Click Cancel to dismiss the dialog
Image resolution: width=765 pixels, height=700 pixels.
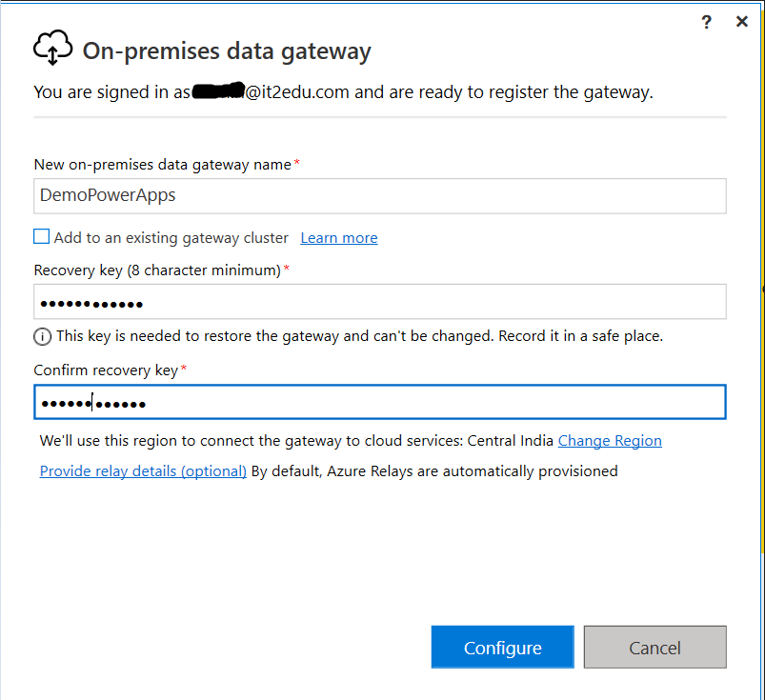(654, 647)
